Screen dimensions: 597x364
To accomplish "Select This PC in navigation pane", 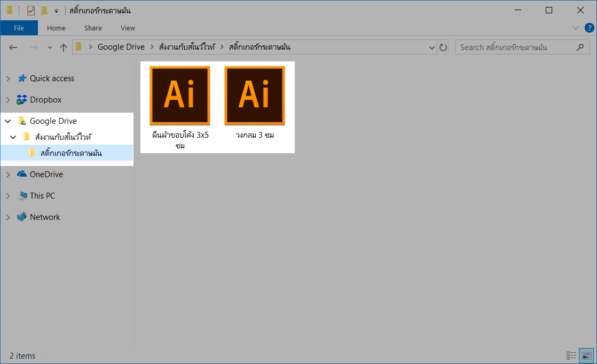I will [42, 195].
